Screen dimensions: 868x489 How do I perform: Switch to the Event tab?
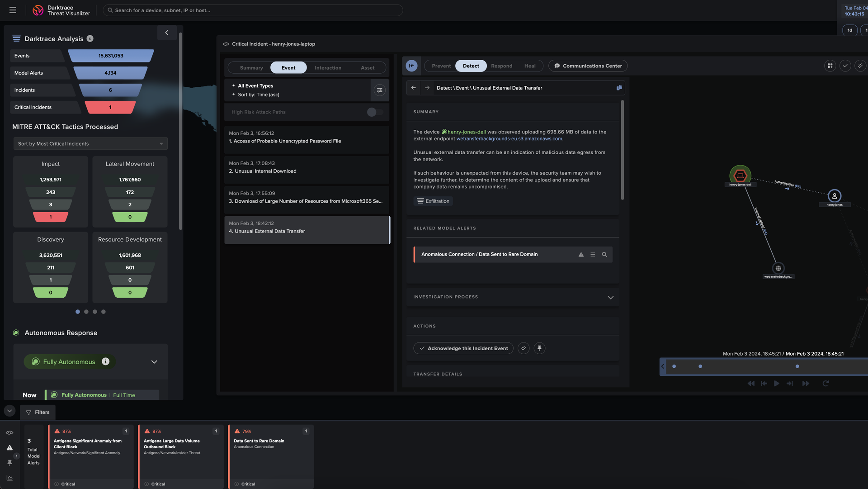[x=288, y=68]
